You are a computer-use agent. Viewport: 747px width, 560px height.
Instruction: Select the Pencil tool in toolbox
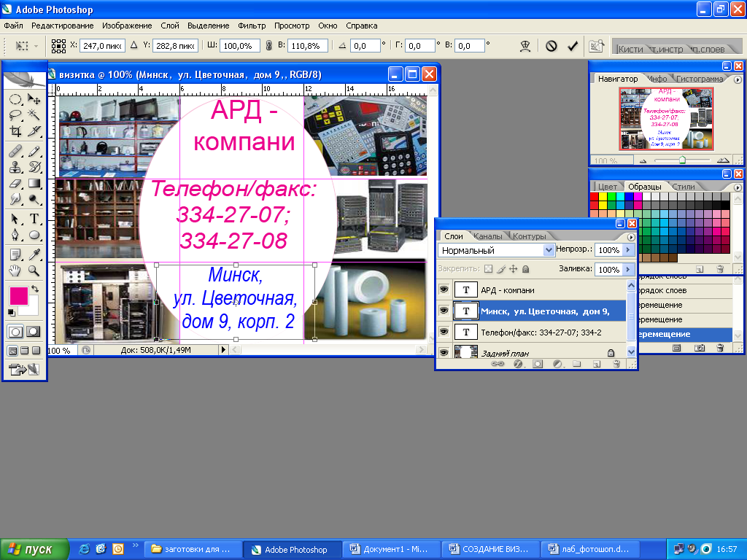tap(34, 152)
